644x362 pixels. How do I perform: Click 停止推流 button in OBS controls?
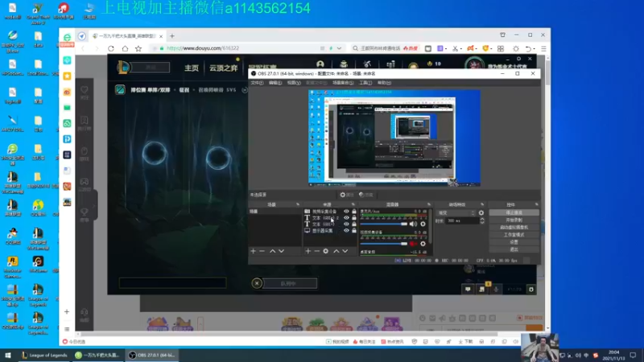(x=514, y=212)
